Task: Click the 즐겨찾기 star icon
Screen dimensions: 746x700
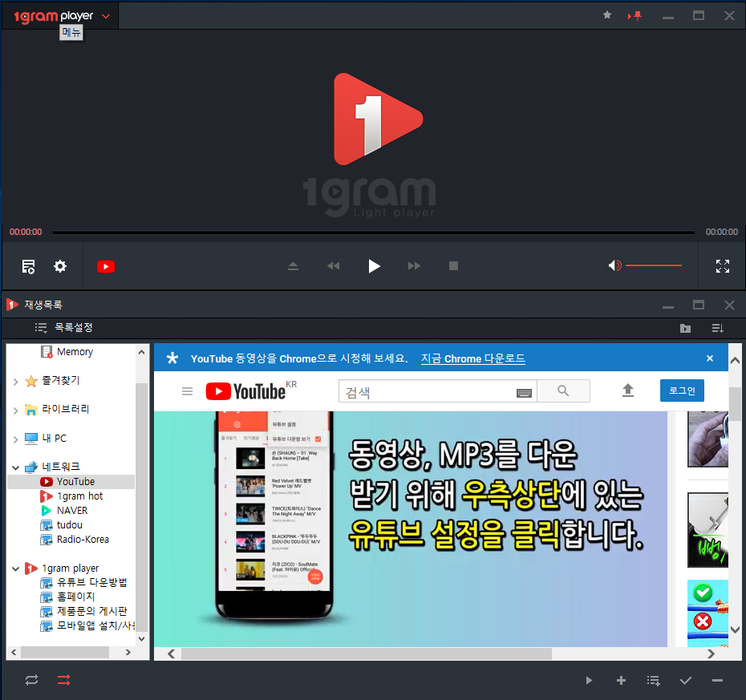Action: click(31, 382)
